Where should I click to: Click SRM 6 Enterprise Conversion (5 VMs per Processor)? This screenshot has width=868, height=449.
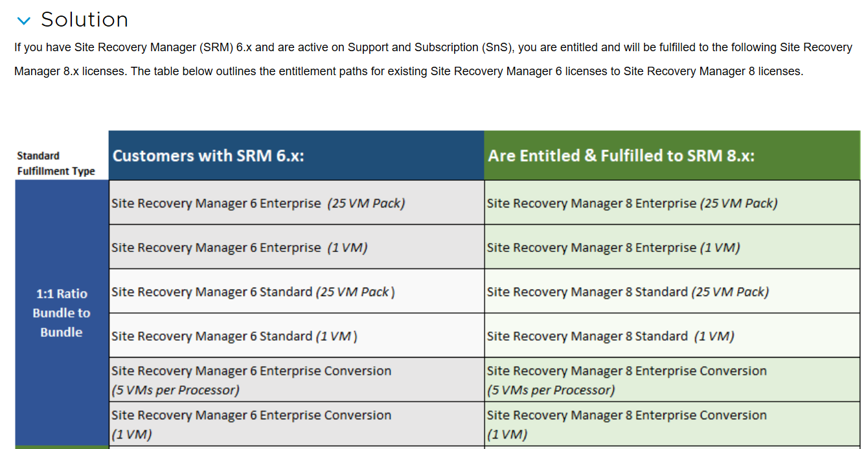(297, 380)
